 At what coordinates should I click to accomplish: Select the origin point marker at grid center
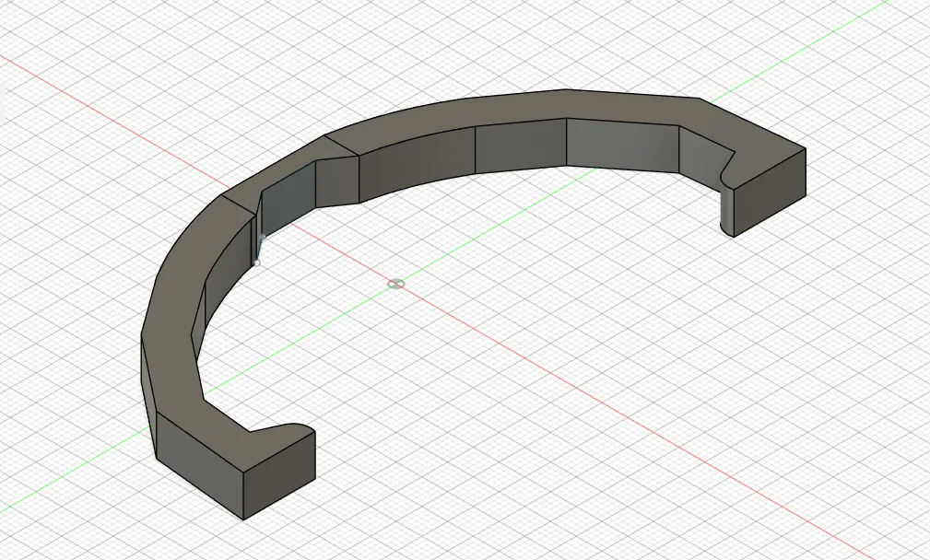click(x=396, y=285)
